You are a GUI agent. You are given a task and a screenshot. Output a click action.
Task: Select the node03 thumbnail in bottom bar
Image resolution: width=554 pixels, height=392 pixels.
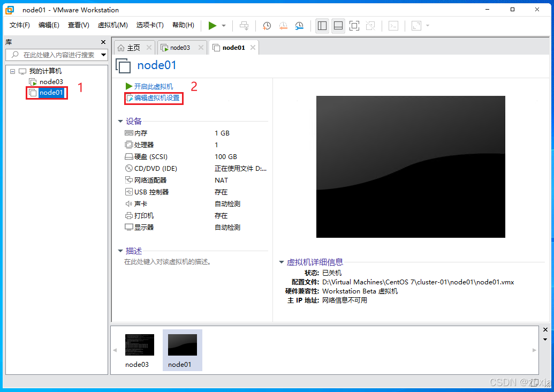tap(139, 351)
